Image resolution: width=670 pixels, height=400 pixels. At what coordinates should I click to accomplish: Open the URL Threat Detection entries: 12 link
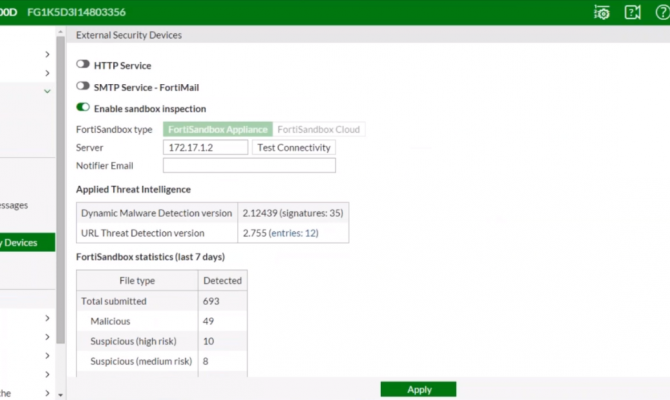coord(294,233)
